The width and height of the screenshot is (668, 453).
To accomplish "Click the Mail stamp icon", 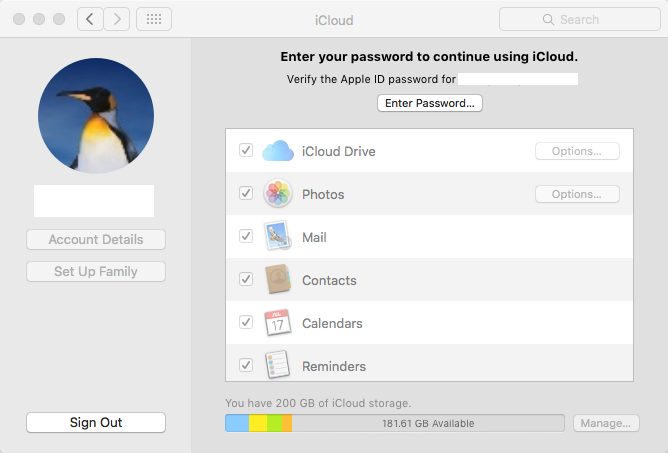I will pyautogui.click(x=278, y=236).
